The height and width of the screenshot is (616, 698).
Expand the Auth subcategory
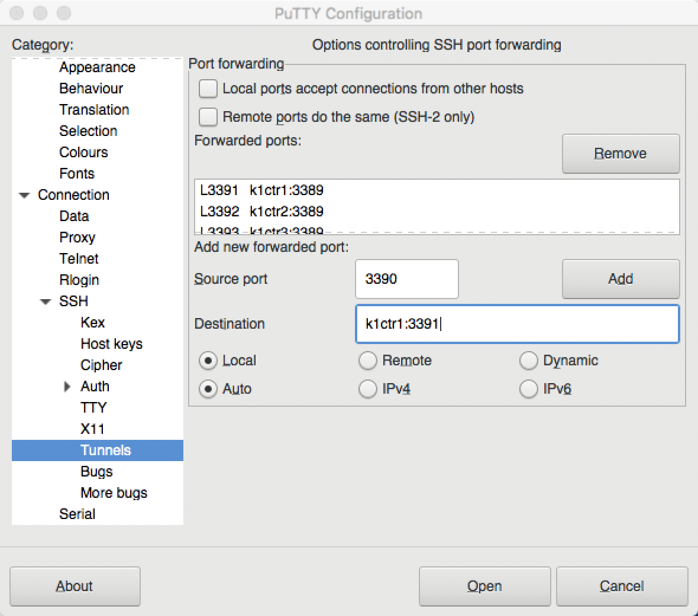pyautogui.click(x=67, y=387)
